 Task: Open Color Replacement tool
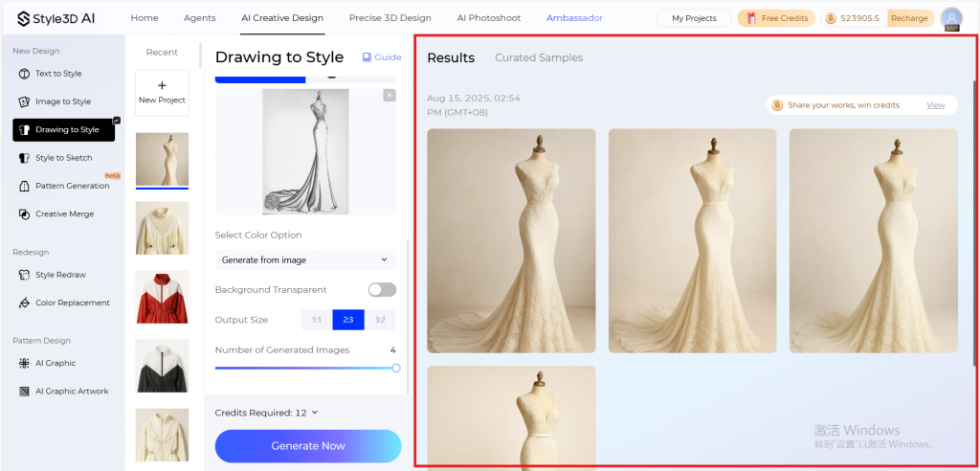click(x=64, y=303)
